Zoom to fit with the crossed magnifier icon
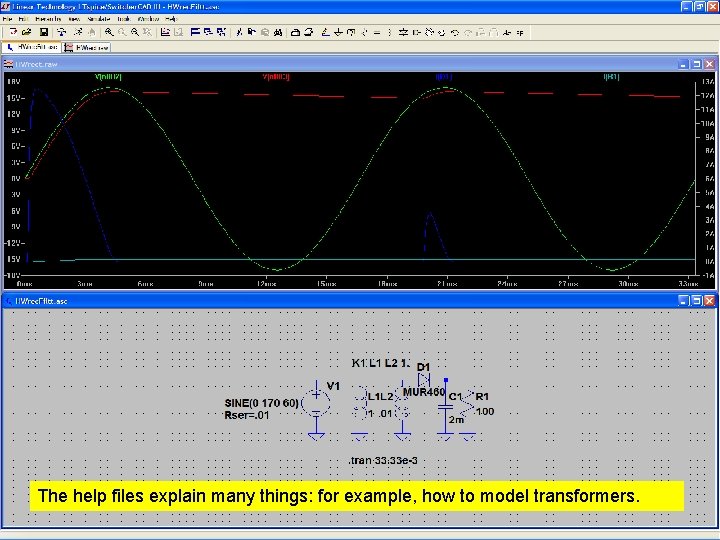This screenshot has height=540, width=720. [147, 32]
